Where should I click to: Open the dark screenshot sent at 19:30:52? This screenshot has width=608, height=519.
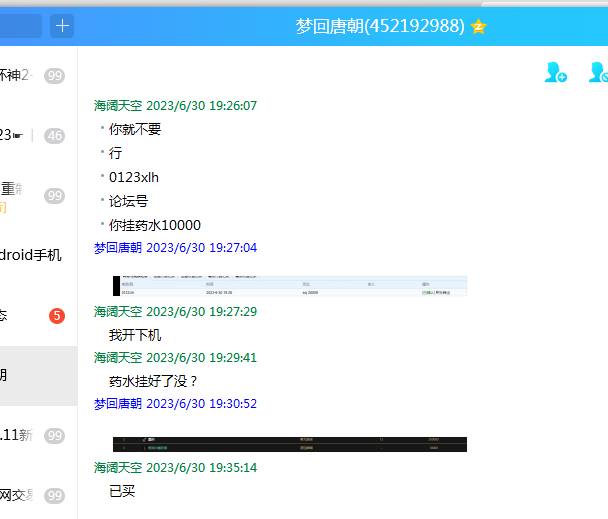(x=290, y=444)
